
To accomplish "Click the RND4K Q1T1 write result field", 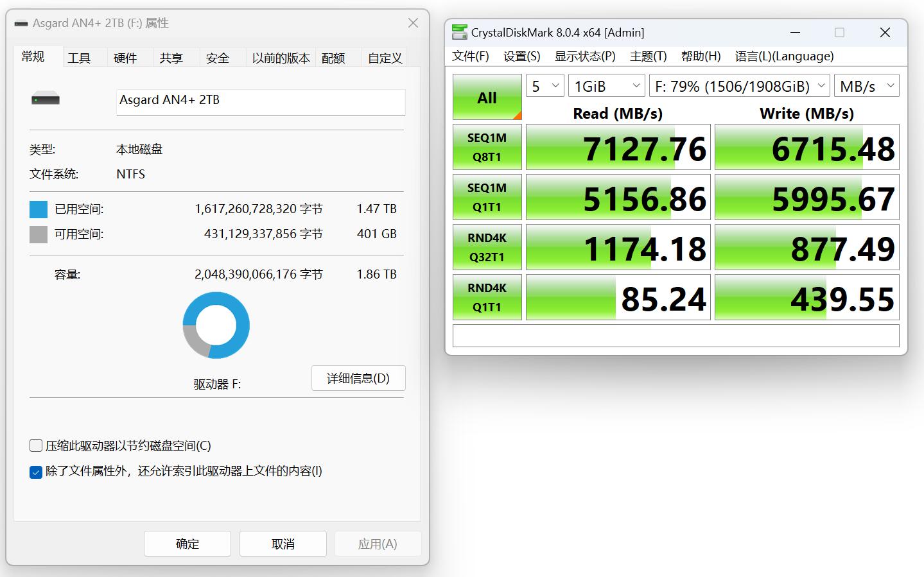I will coord(806,297).
